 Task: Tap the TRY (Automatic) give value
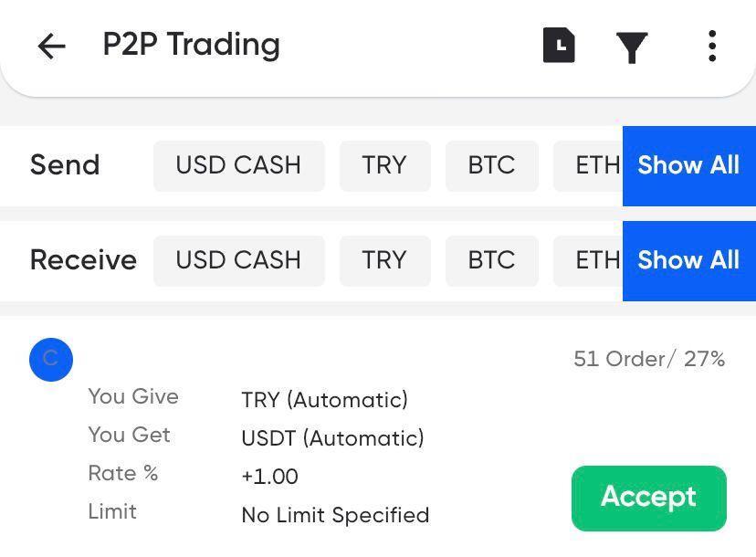tap(324, 400)
